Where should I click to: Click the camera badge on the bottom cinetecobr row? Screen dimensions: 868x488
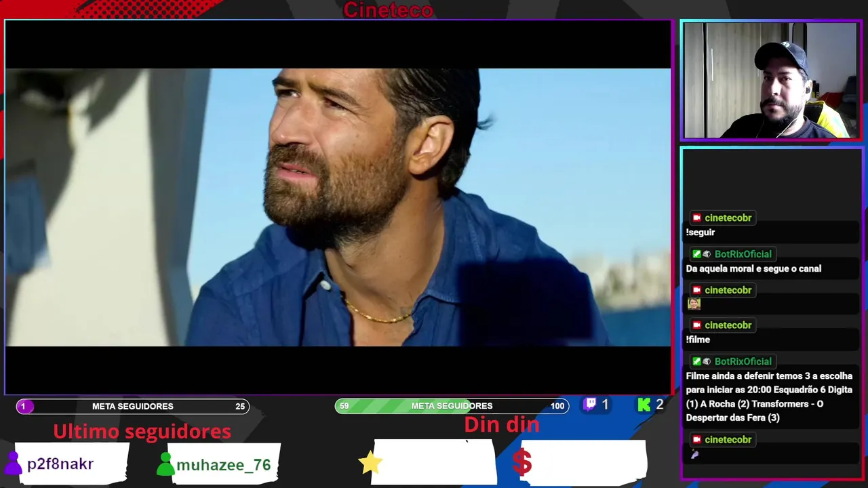[x=696, y=440]
